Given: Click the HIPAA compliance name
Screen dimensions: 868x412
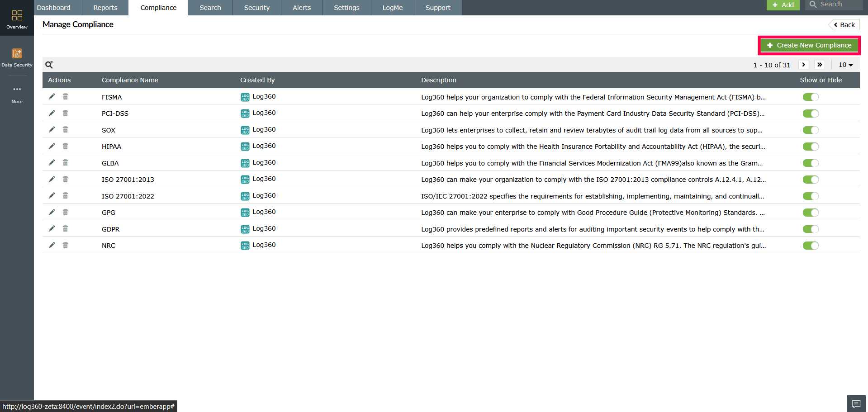Looking at the screenshot, I should pyautogui.click(x=111, y=147).
